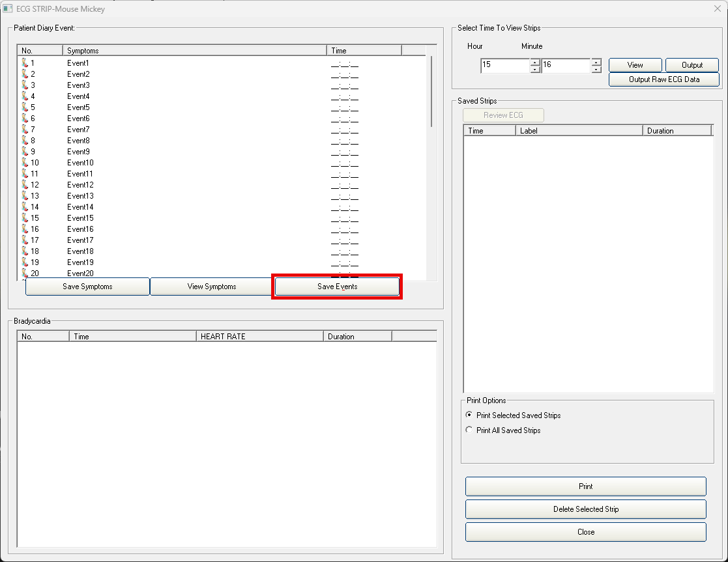Decrease the Hour value with down arrow

tap(535, 69)
